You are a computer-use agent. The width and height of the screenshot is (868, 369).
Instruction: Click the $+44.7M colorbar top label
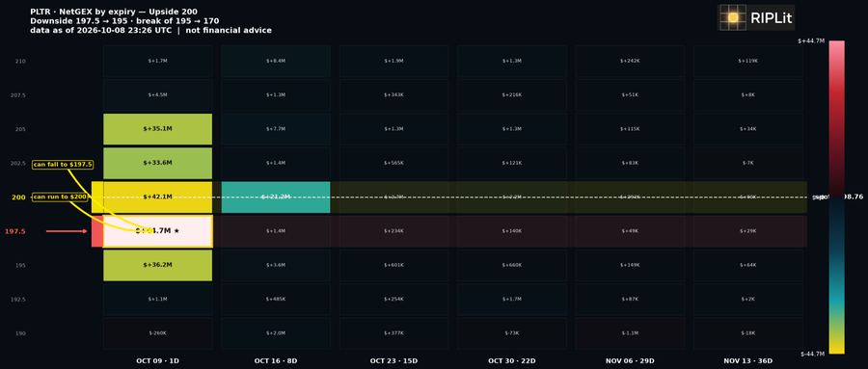point(811,40)
